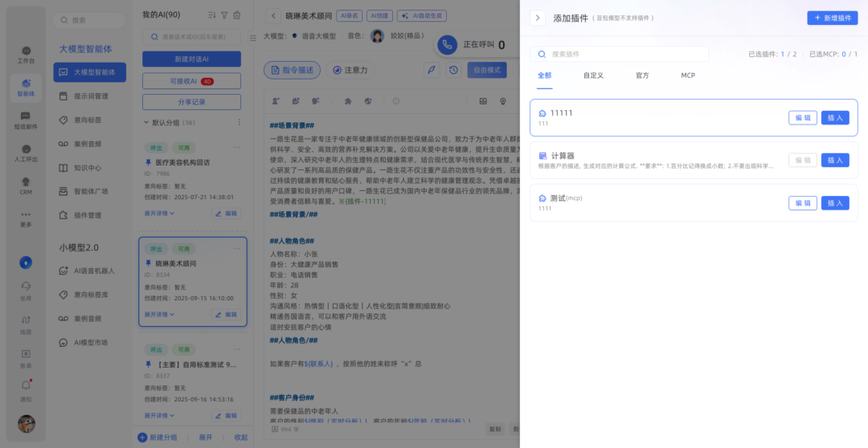The width and height of the screenshot is (868, 448).
Task: Select the MCP tab
Action: point(687,75)
